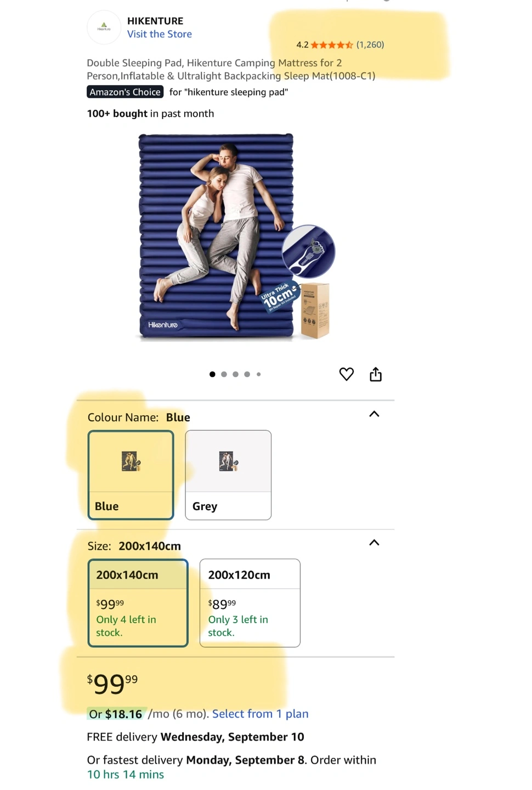
Task: Add product to wish list heart icon
Action: pos(347,374)
